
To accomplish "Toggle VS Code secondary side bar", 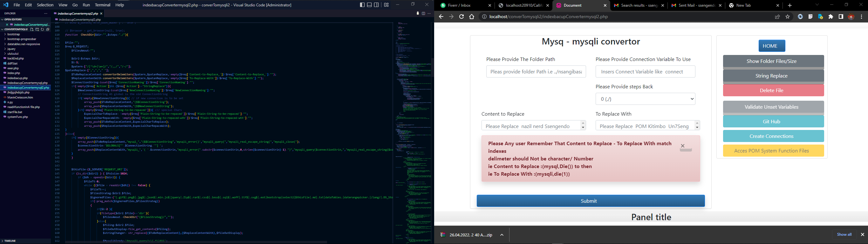I will coord(377,5).
